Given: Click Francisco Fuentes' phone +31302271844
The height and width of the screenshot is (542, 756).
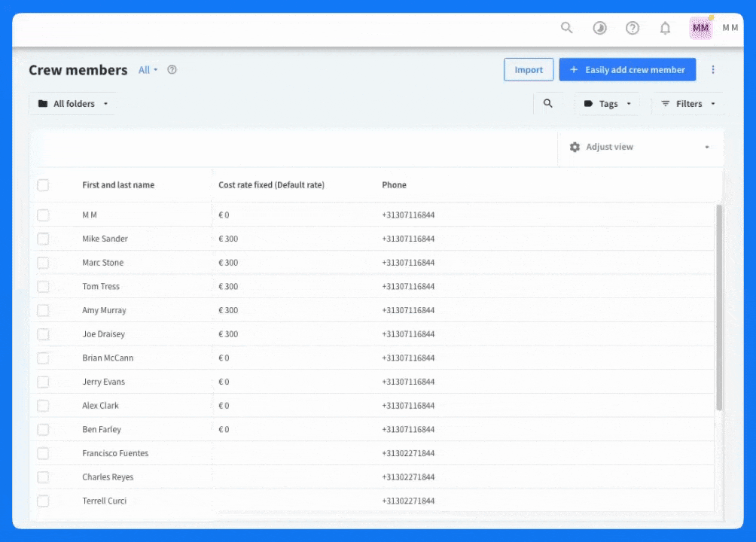Looking at the screenshot, I should click(x=408, y=452).
